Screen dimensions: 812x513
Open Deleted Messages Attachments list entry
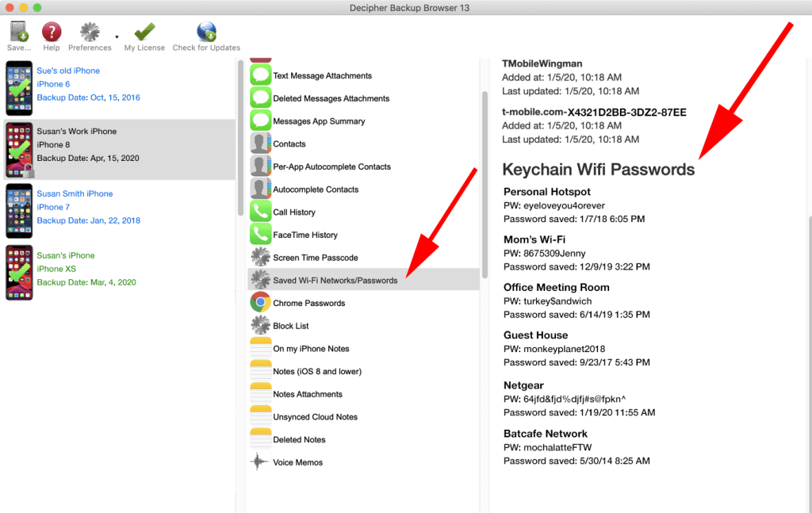tap(363, 98)
